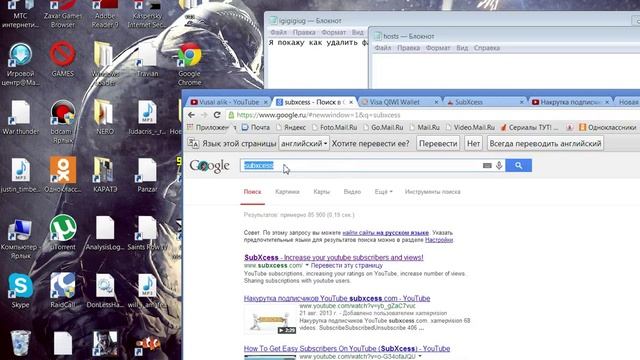The width and height of the screenshot is (640, 360).
Task: Click the Google search input field
Action: pos(361,165)
